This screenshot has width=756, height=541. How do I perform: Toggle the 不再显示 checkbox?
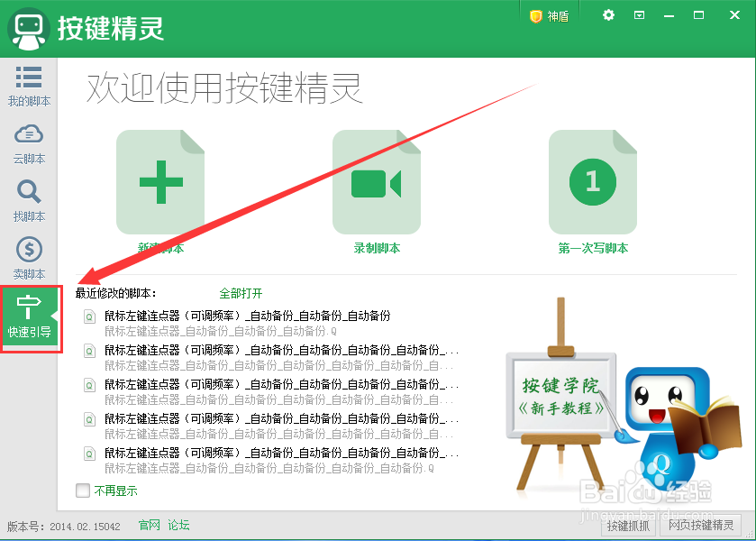click(83, 491)
